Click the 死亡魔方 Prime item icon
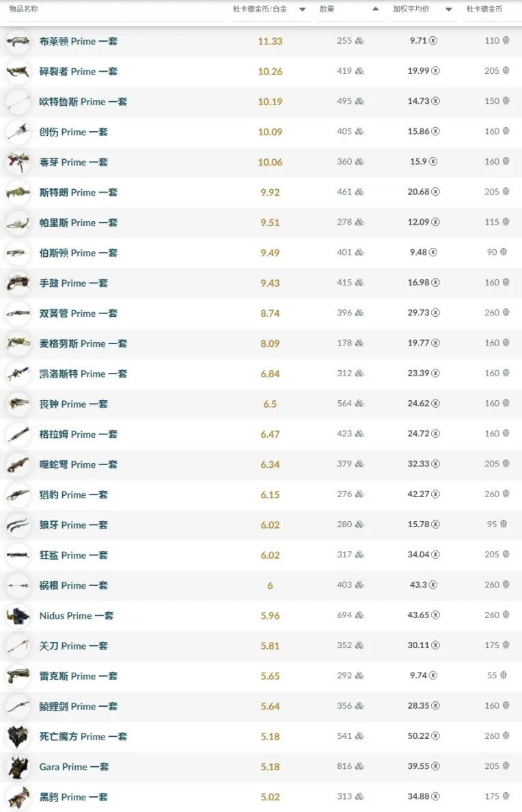Viewport: 522px width, 812px height. 18,737
